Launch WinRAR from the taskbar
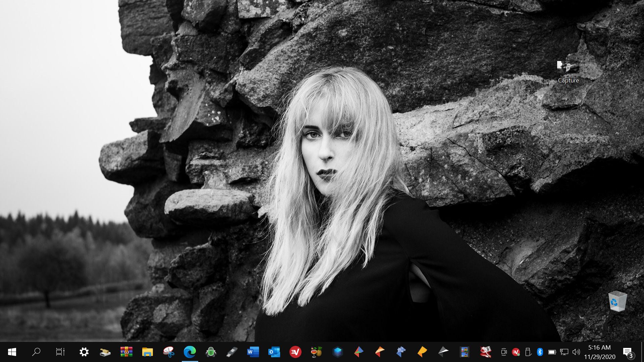Image resolution: width=644 pixels, height=362 pixels. [126, 352]
